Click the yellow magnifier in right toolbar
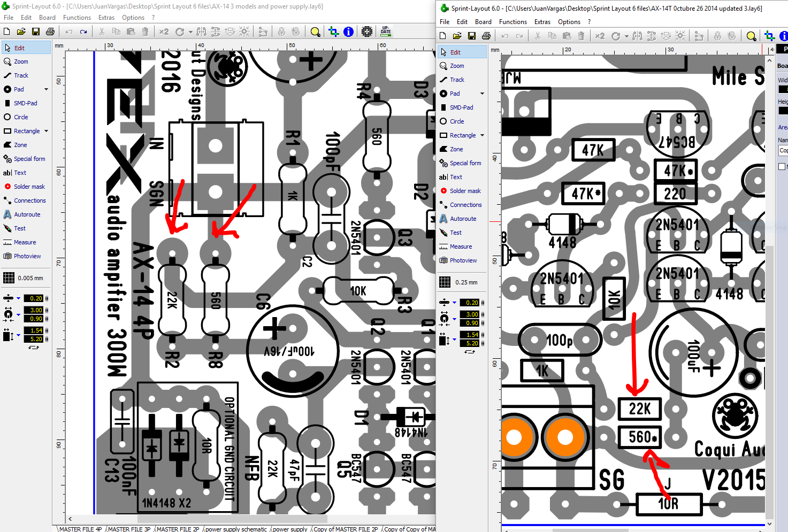 (751, 36)
